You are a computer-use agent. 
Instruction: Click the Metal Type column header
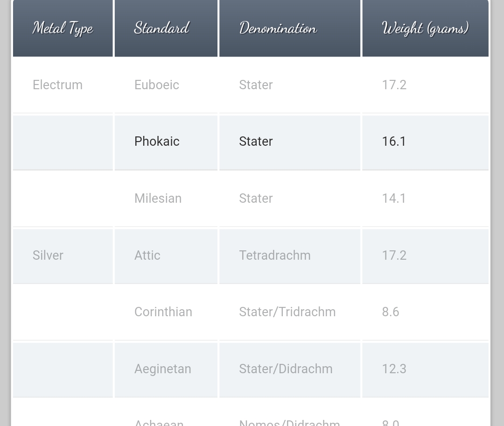coord(63,28)
